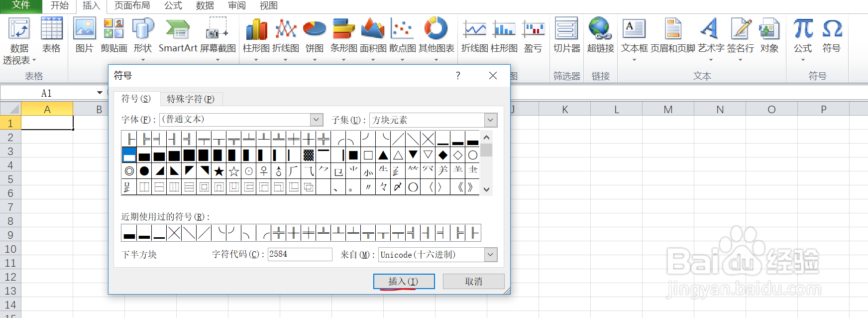Image resolution: width=868 pixels, height=318 pixels.
Task: Select the Special Characters (特殊字符) tab
Action: (x=191, y=99)
